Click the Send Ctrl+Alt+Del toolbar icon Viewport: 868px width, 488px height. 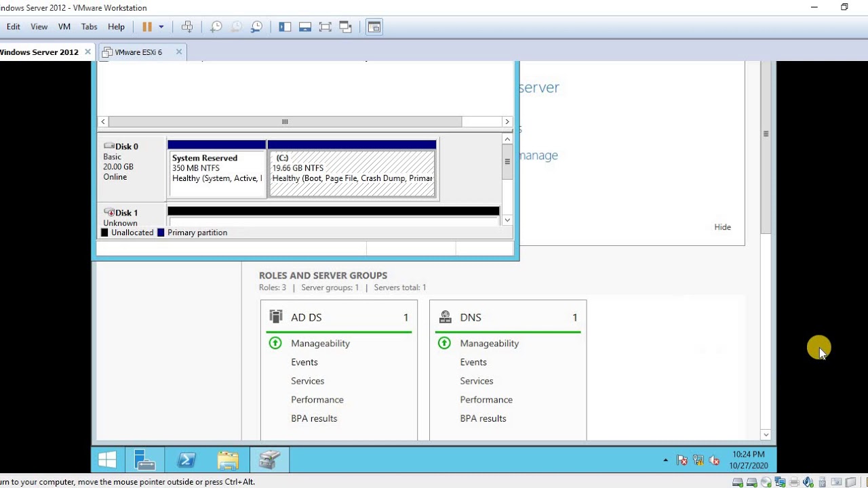(x=187, y=27)
